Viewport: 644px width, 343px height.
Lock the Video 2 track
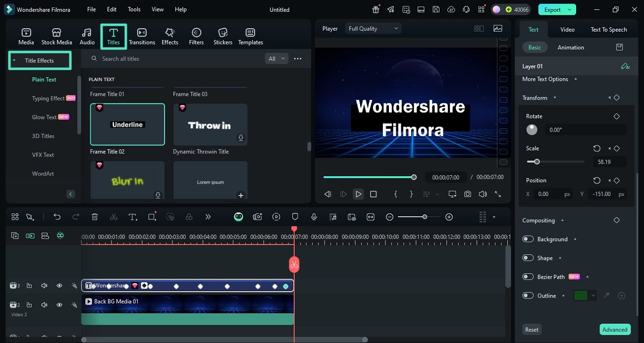click(29, 305)
